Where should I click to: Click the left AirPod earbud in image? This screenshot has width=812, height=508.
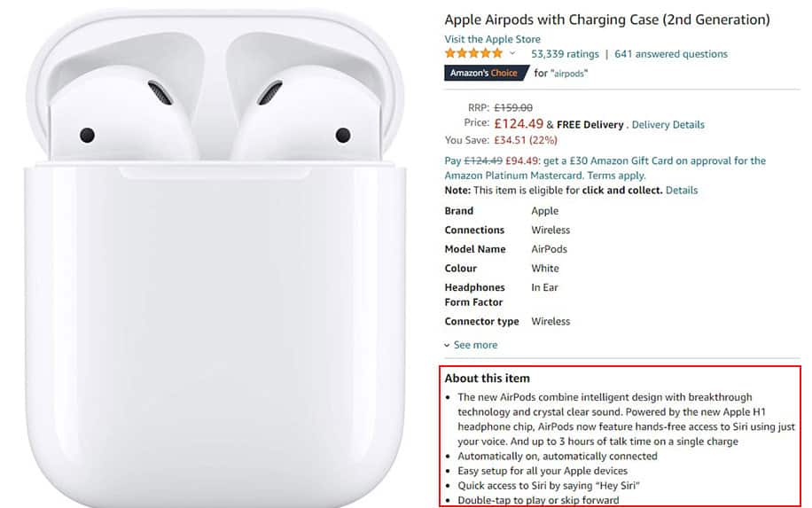click(122, 116)
